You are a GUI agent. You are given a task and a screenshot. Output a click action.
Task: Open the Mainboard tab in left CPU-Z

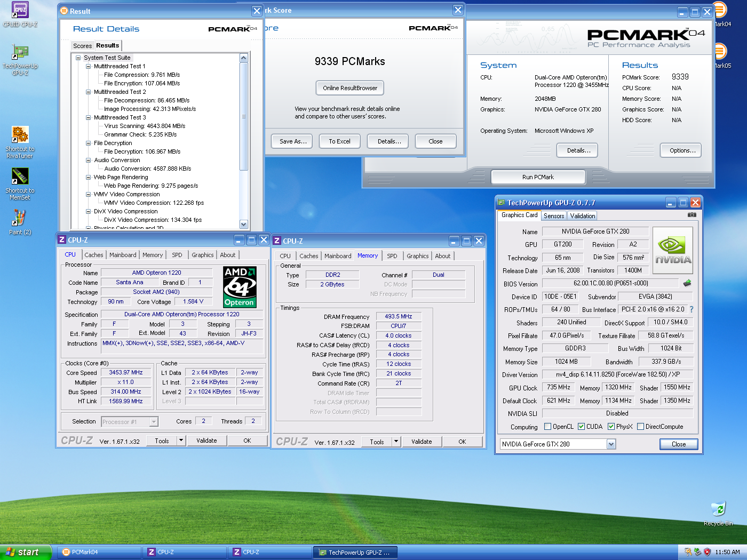(x=123, y=255)
